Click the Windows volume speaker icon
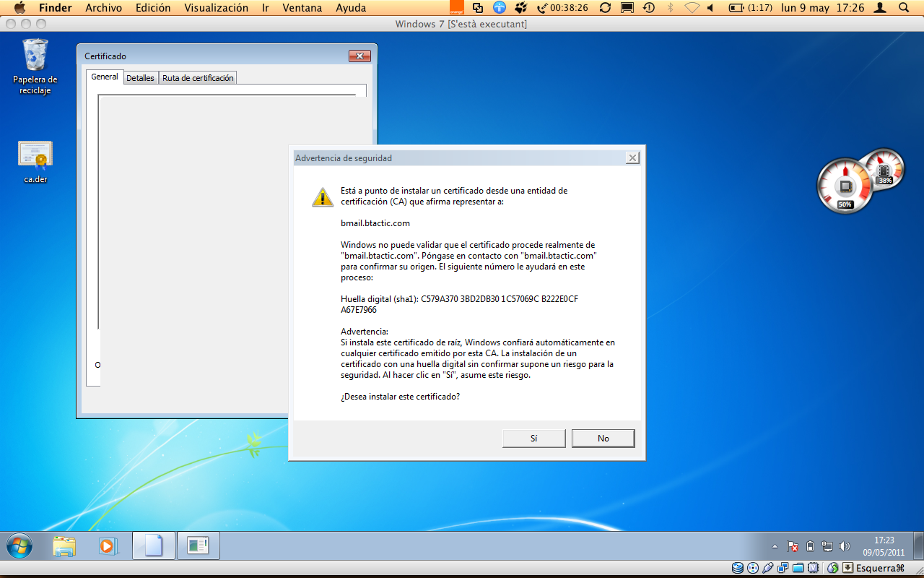The height and width of the screenshot is (578, 924). tap(845, 547)
